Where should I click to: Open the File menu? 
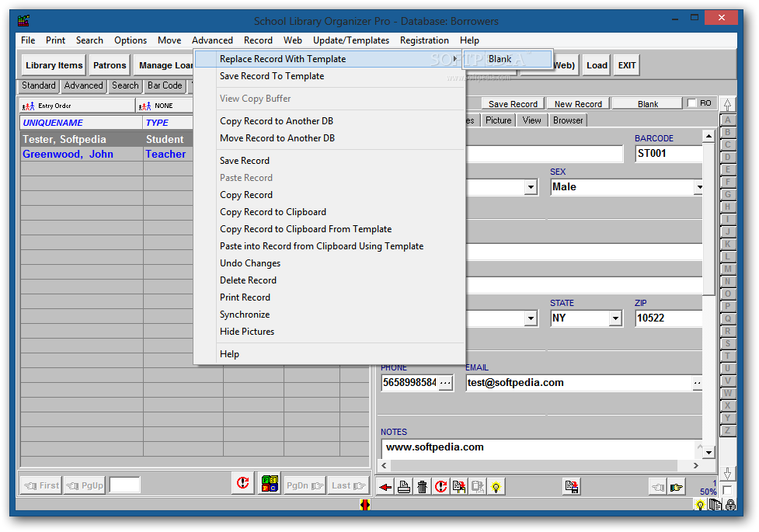[28, 40]
